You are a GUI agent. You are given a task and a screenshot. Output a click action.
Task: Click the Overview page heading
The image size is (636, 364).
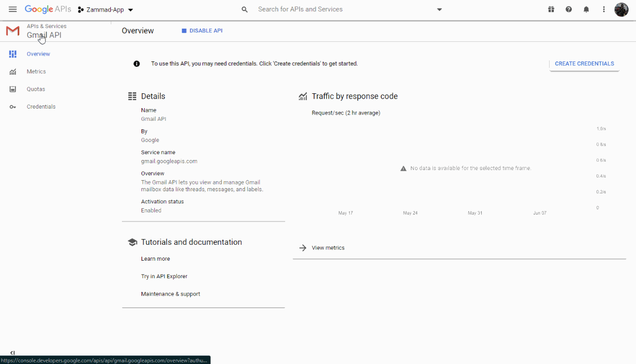(138, 31)
